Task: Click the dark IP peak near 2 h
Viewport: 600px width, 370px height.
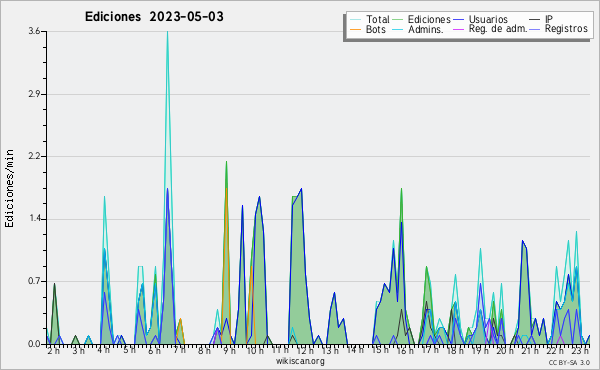Action: click(x=54, y=284)
